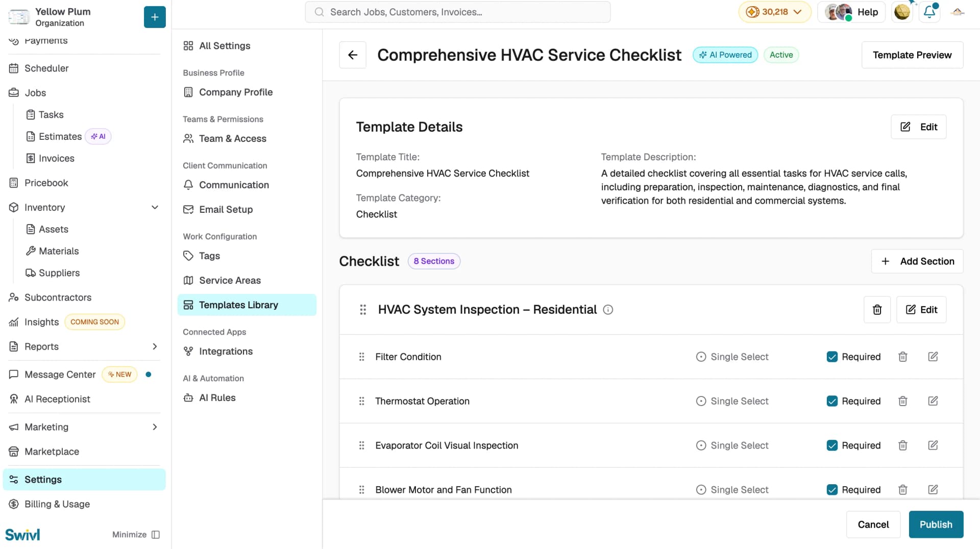Collapse the Inventory sidebar group

155,207
